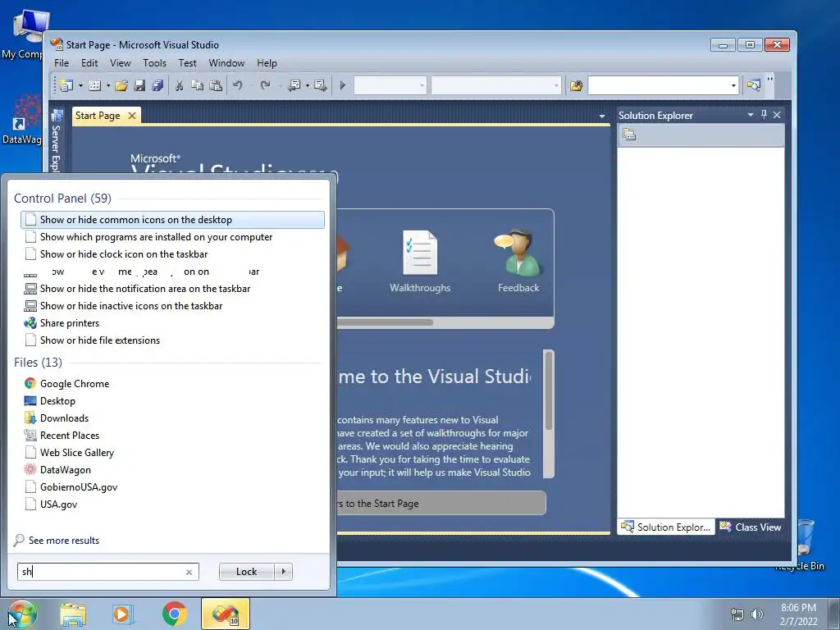
Task: Open Show which programs are installed
Action: point(172,237)
